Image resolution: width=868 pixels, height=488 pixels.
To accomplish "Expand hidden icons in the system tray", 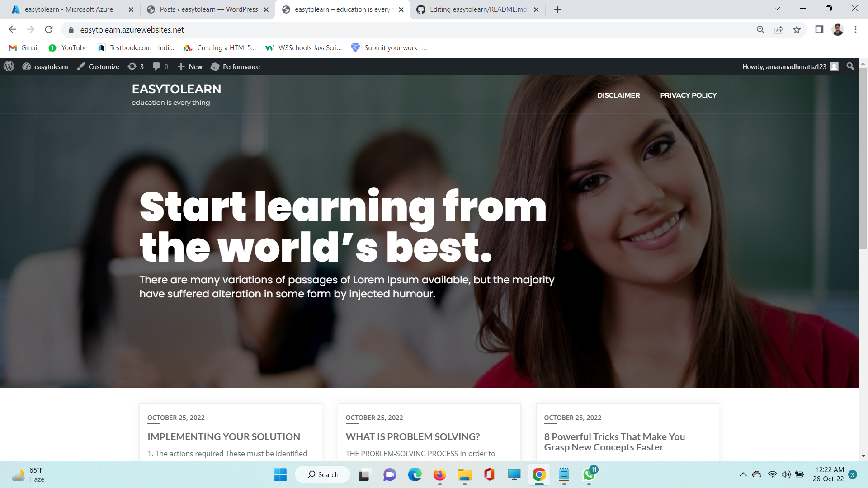I will point(743,474).
